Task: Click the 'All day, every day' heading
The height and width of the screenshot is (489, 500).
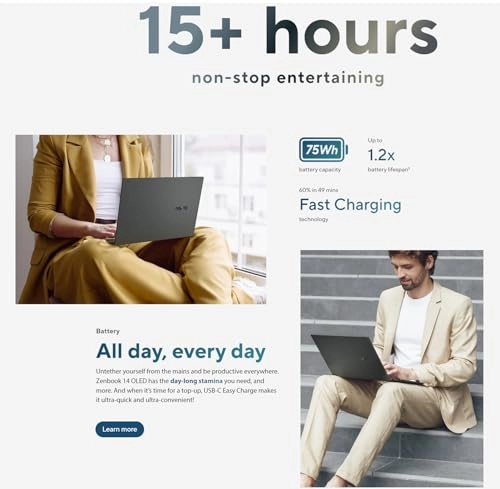Action: click(x=181, y=352)
